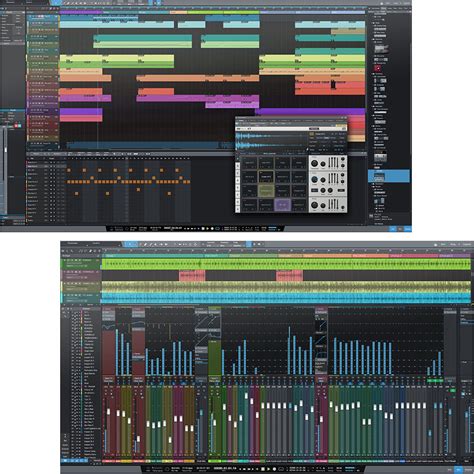Mute the cyan waveform track
Screen dimensions: 474x474
(x=68, y=295)
